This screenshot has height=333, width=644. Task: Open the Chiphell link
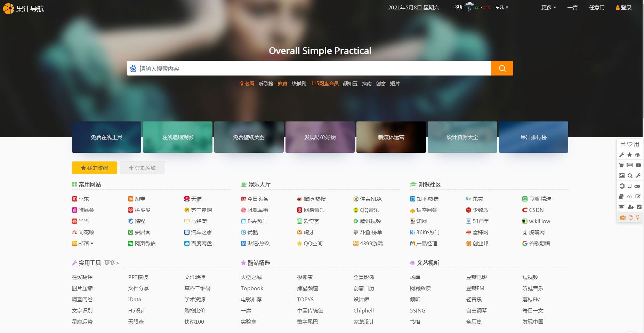[x=363, y=311]
